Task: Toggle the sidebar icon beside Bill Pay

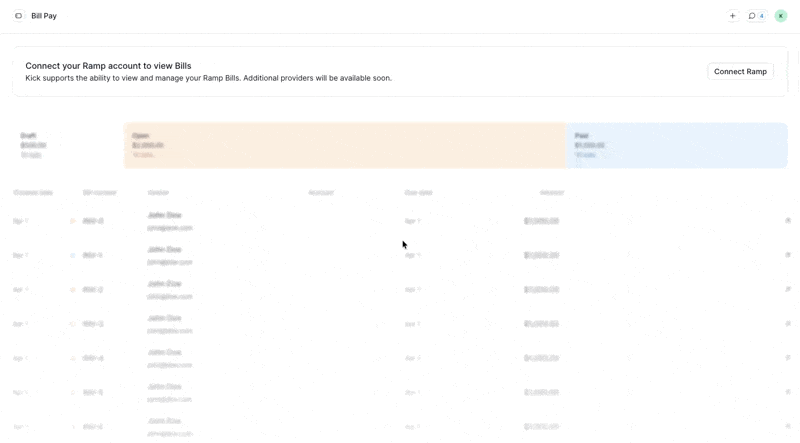Action: pyautogui.click(x=18, y=16)
